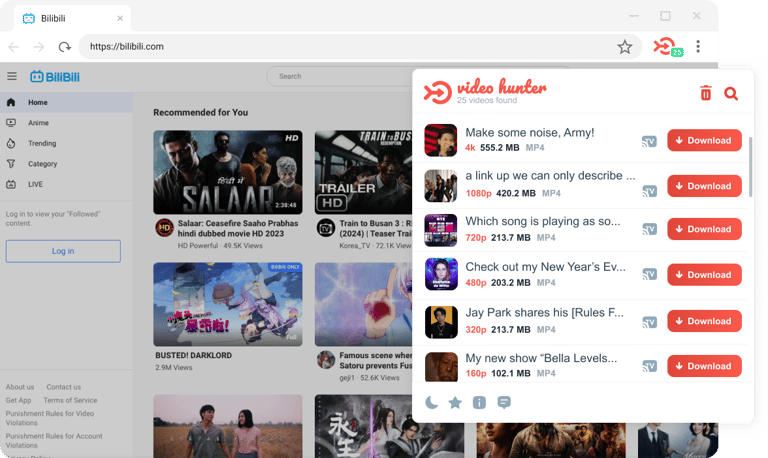Download 'My new show Bella Levels' video
Image resolution: width=768 pixels, height=458 pixels.
point(704,366)
